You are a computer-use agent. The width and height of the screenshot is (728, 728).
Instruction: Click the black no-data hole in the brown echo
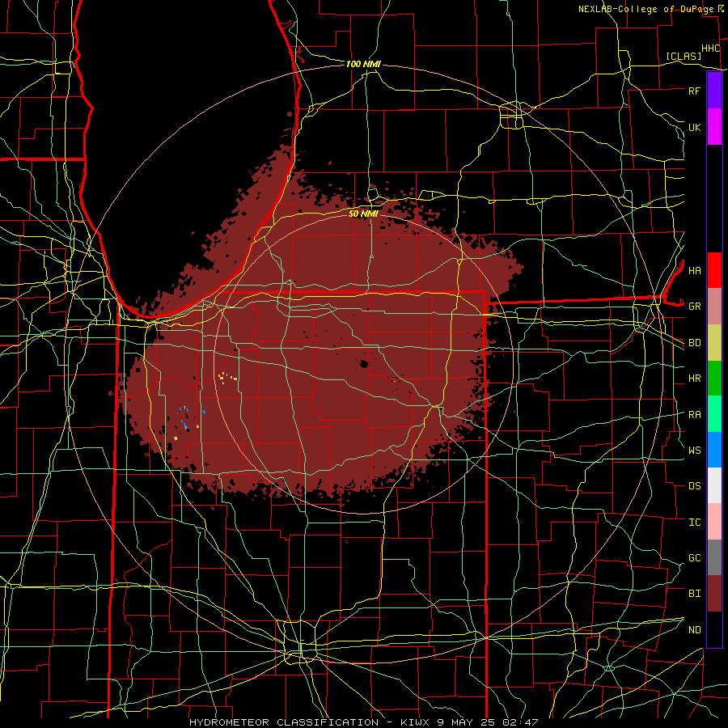365,363
